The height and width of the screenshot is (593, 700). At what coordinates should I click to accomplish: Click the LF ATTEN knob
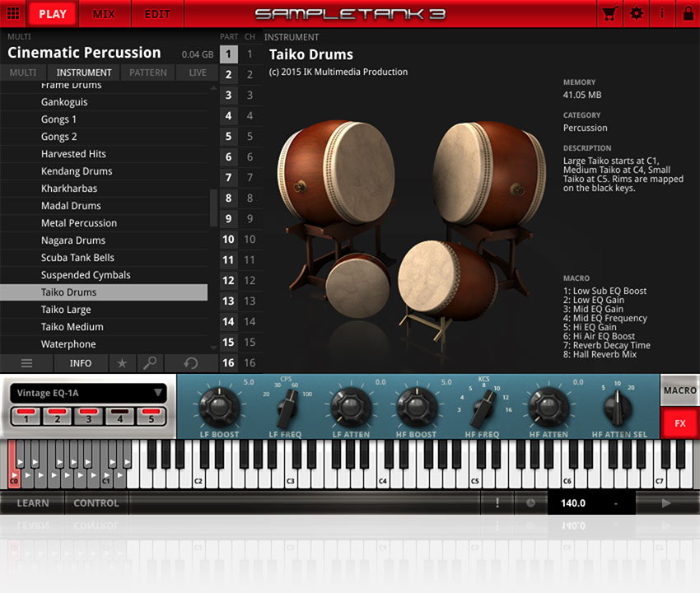point(351,406)
